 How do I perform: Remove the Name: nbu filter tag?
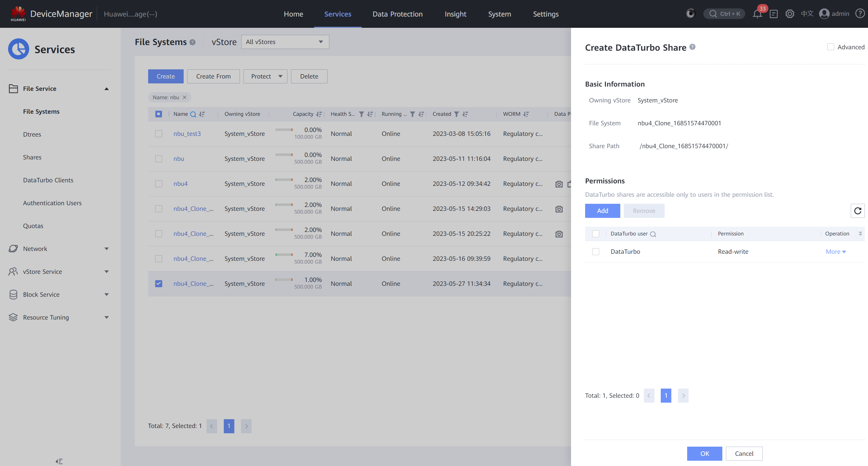tap(184, 97)
